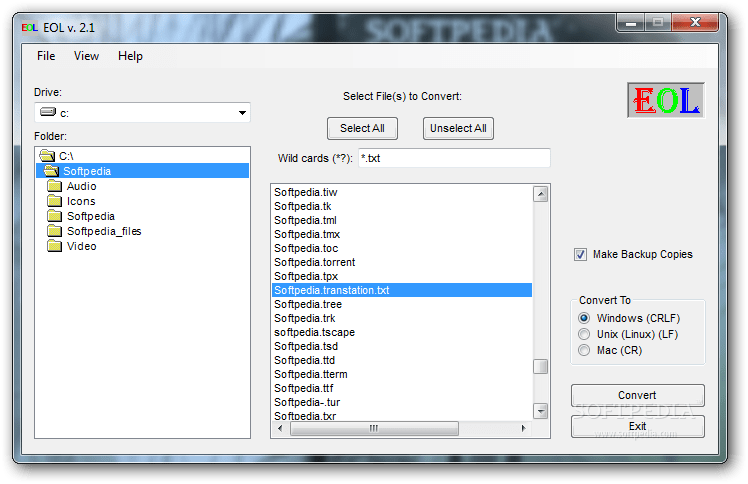Screen dimensions: 748x484
Task: Open the Help menu
Action: pyautogui.click(x=130, y=56)
